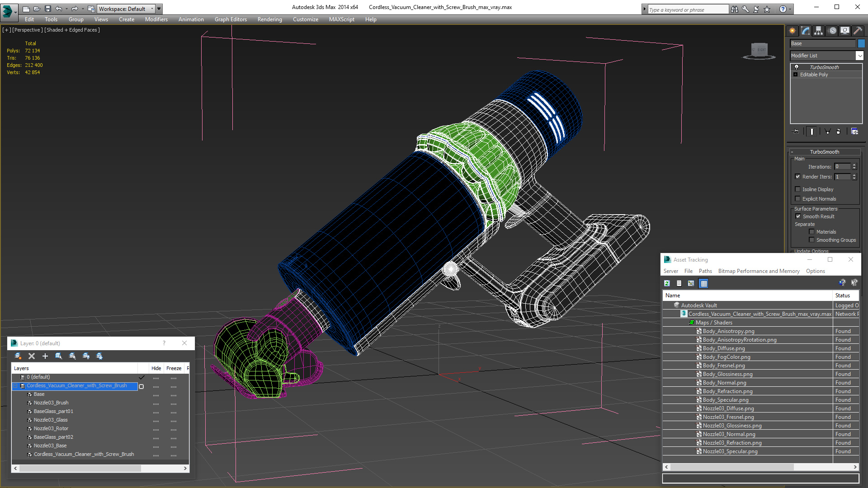The height and width of the screenshot is (488, 868).
Task: Open the Display command panel tab
Action: [x=845, y=31]
